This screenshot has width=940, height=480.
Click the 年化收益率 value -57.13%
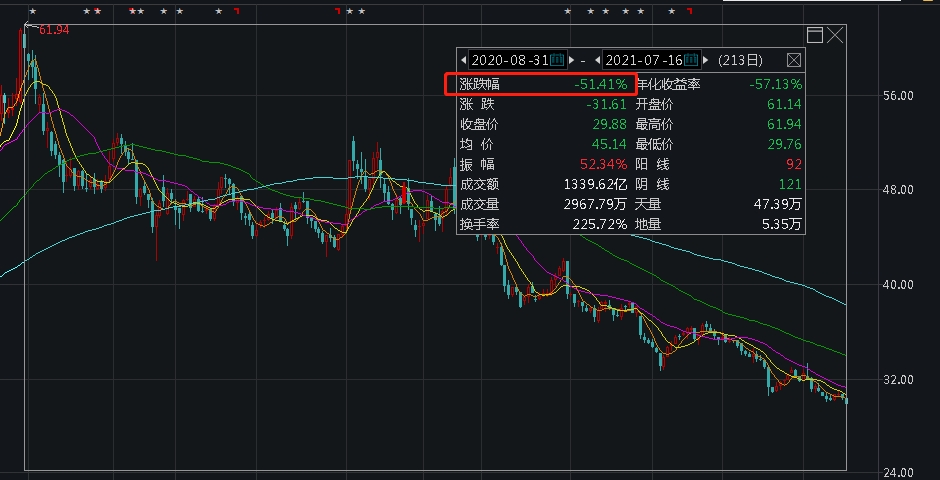tap(776, 83)
